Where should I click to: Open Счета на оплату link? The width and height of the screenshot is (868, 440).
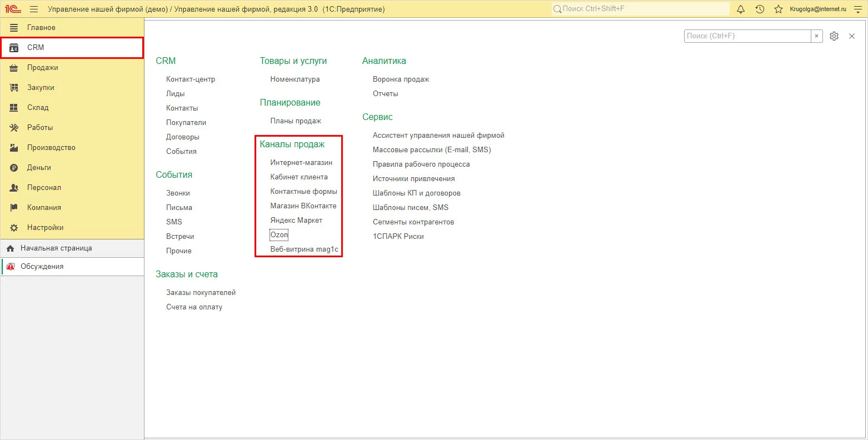pyautogui.click(x=194, y=307)
